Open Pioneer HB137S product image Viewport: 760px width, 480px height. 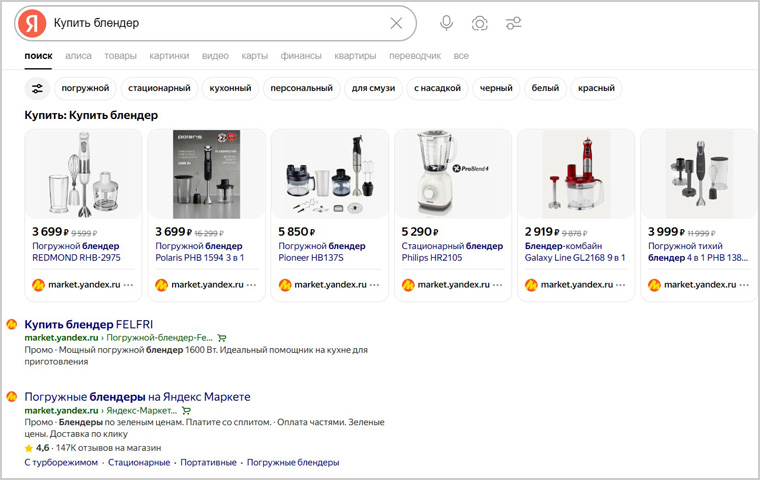tap(330, 174)
